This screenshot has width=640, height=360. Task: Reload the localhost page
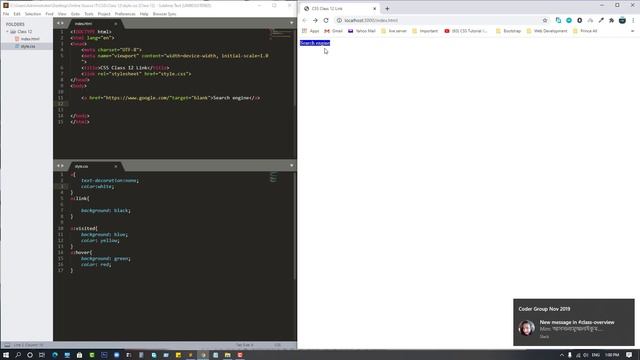click(x=326, y=20)
